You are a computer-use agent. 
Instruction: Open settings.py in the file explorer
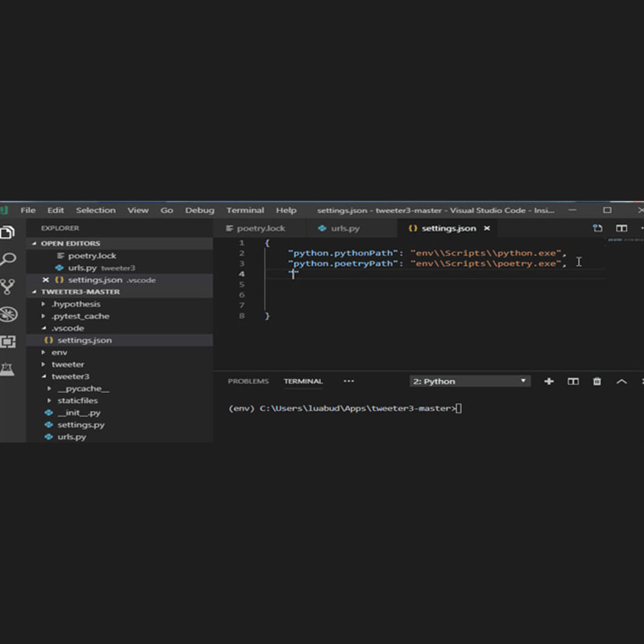click(81, 425)
